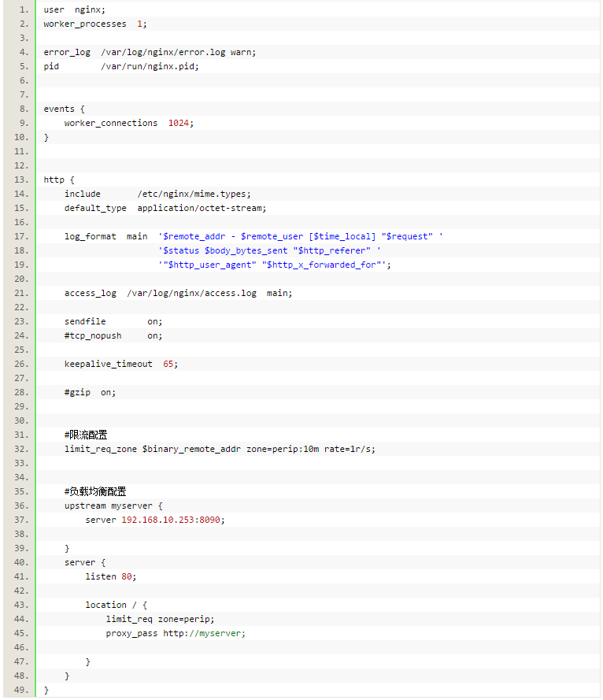Viewport: 603px width, 700px height.
Task: Click the commented '#tcp_nopush on;' line
Action: (113, 335)
